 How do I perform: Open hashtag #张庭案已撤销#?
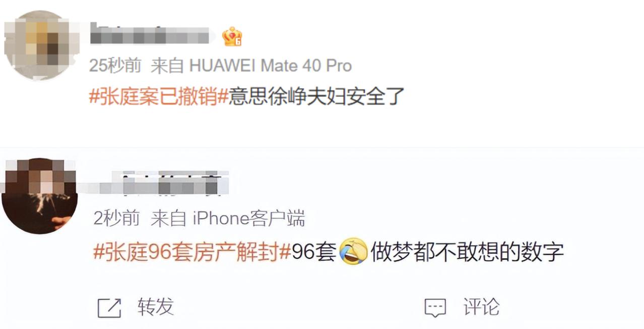point(159,96)
